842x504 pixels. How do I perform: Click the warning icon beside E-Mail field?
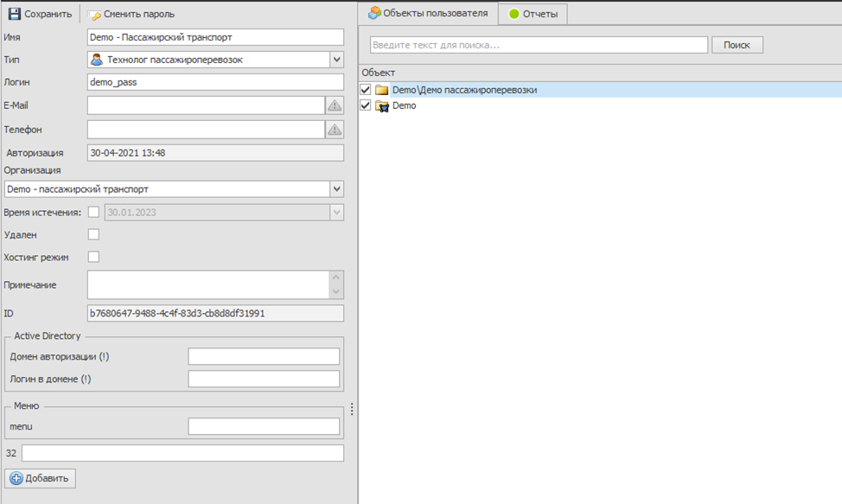click(x=335, y=105)
